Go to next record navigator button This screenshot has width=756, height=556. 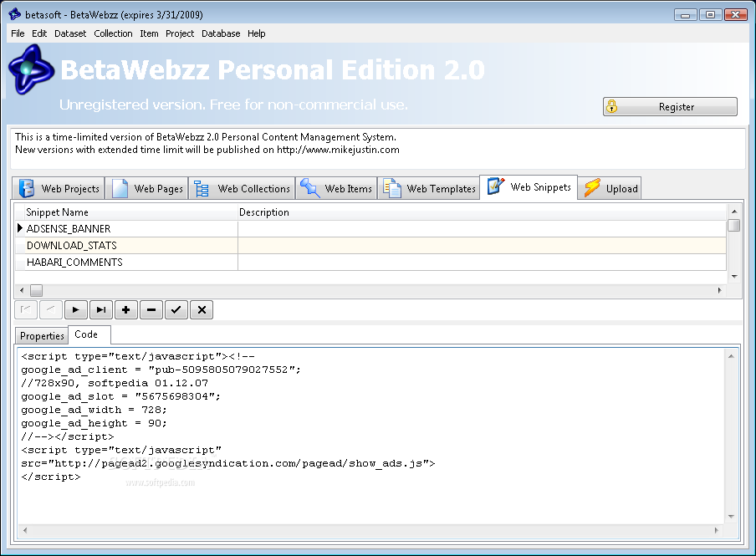76,309
